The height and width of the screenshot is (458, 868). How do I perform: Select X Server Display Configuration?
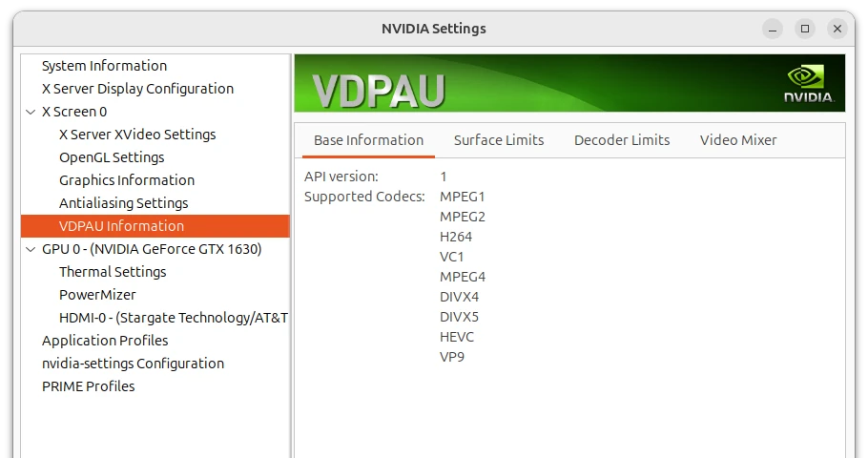(138, 89)
